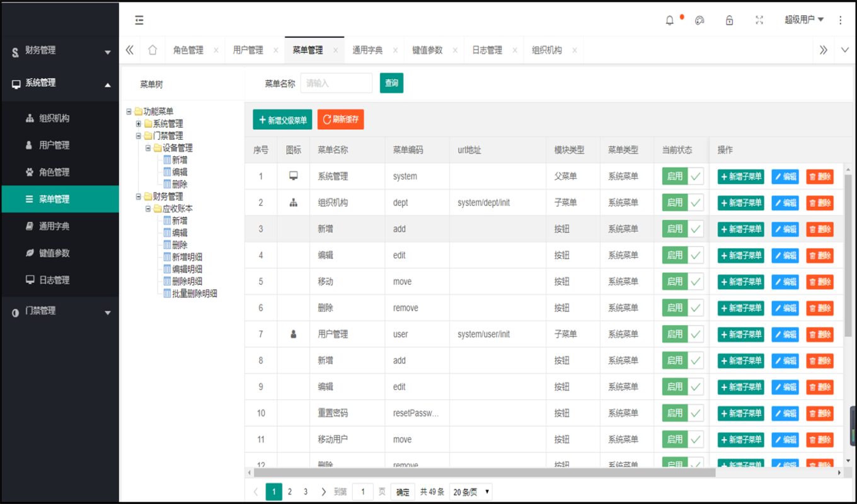Click the 菜单名称 search input
The image size is (857, 504).
click(x=336, y=83)
